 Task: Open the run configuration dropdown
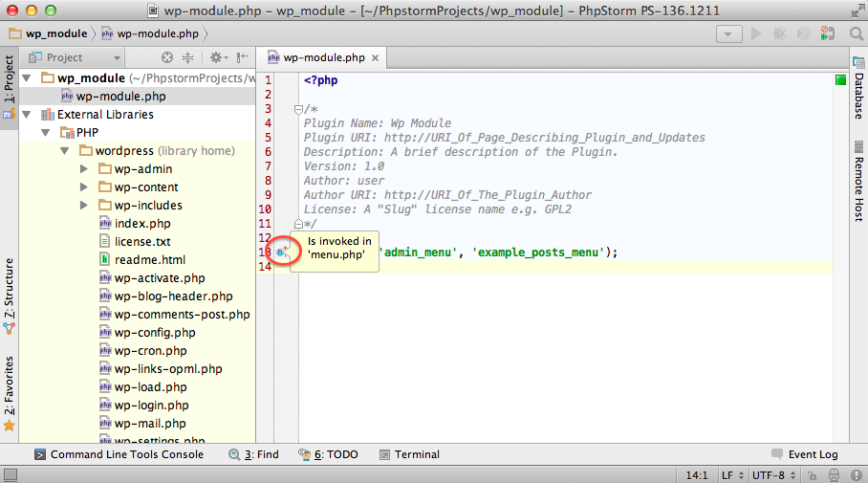[728, 33]
